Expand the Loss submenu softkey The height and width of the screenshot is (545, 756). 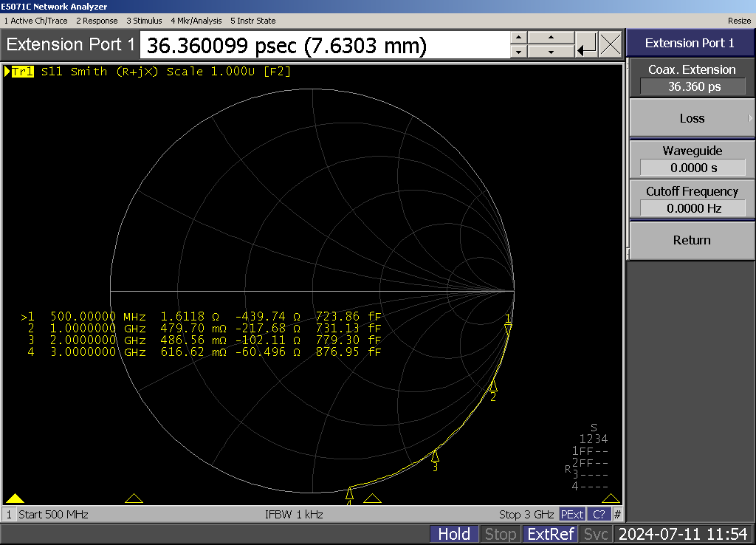tap(691, 118)
